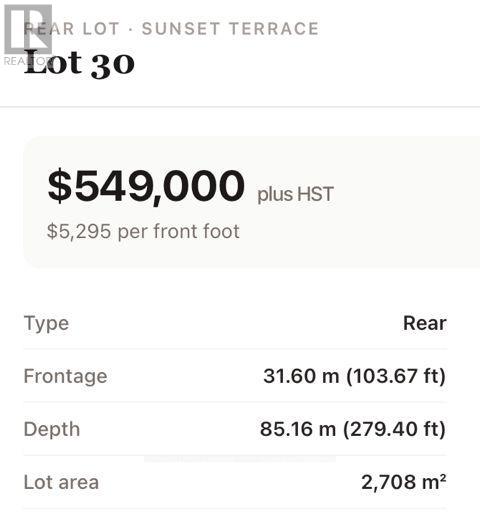Viewport: 480px width, 512px height.
Task: Click the REALTOR logo icon
Action: pos(28,29)
